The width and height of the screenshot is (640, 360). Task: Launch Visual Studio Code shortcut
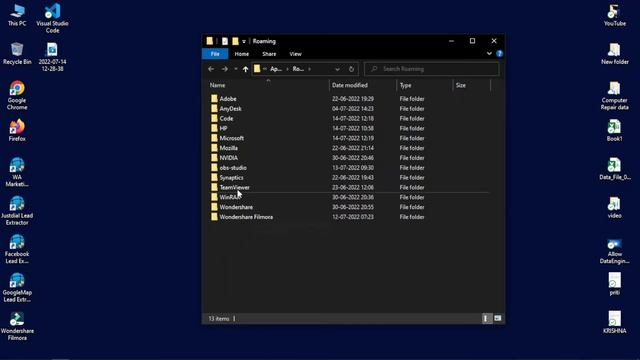tap(52, 18)
